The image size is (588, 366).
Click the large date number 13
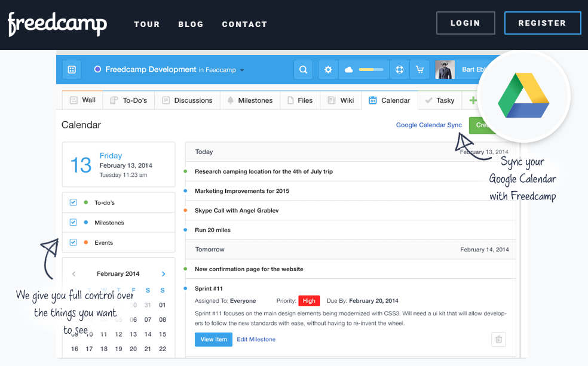click(81, 165)
